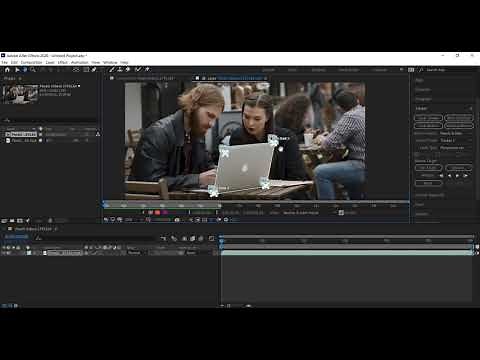Open the Composition menu
Image resolution: width=480 pixels, height=360 pixels.
(31, 62)
